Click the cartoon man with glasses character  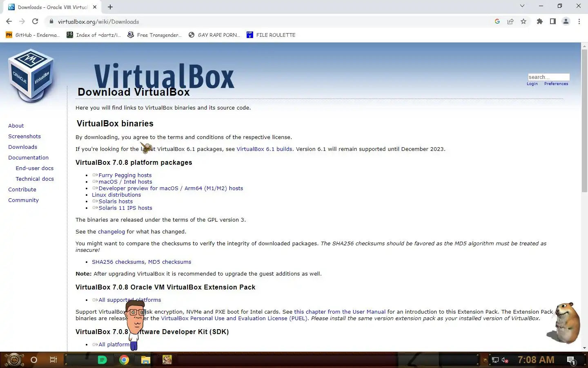(x=135, y=325)
